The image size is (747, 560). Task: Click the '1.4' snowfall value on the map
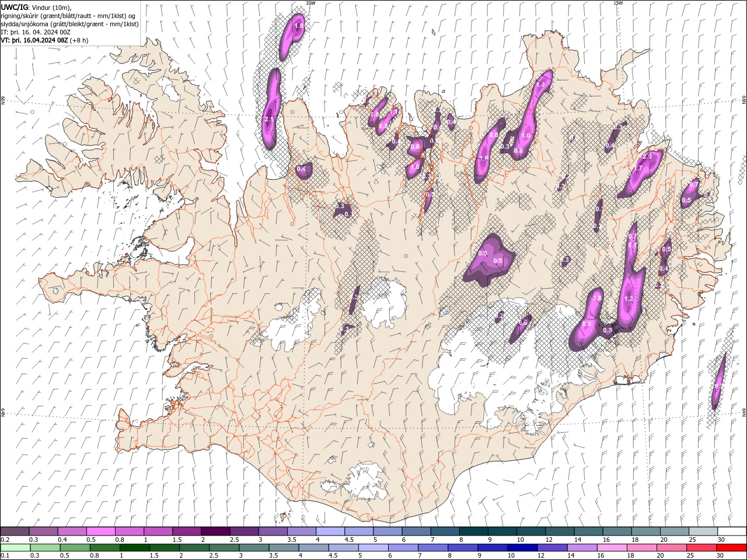tap(540, 85)
